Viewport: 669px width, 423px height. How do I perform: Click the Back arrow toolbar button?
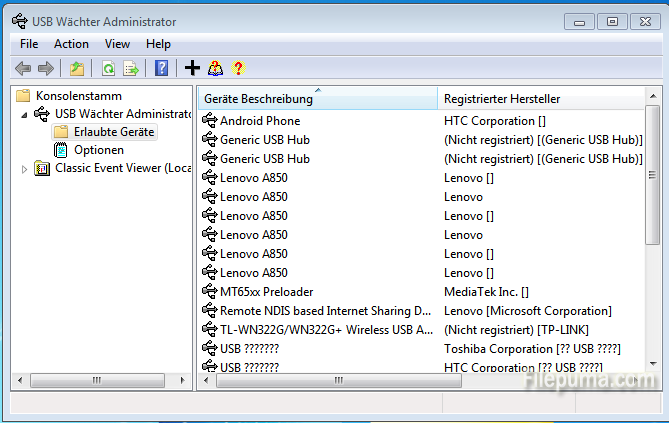pyautogui.click(x=23, y=68)
